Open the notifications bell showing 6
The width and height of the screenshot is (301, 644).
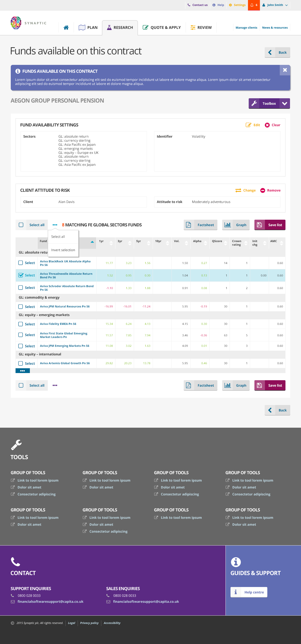tap(254, 5)
